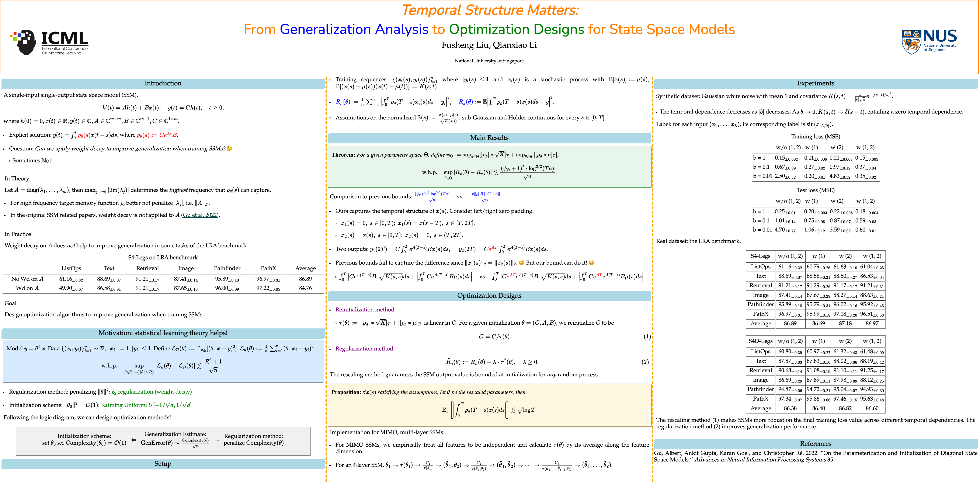Viewport: 980px width, 485px height.
Task: Click the logic diagram gray box
Action: click(163, 441)
